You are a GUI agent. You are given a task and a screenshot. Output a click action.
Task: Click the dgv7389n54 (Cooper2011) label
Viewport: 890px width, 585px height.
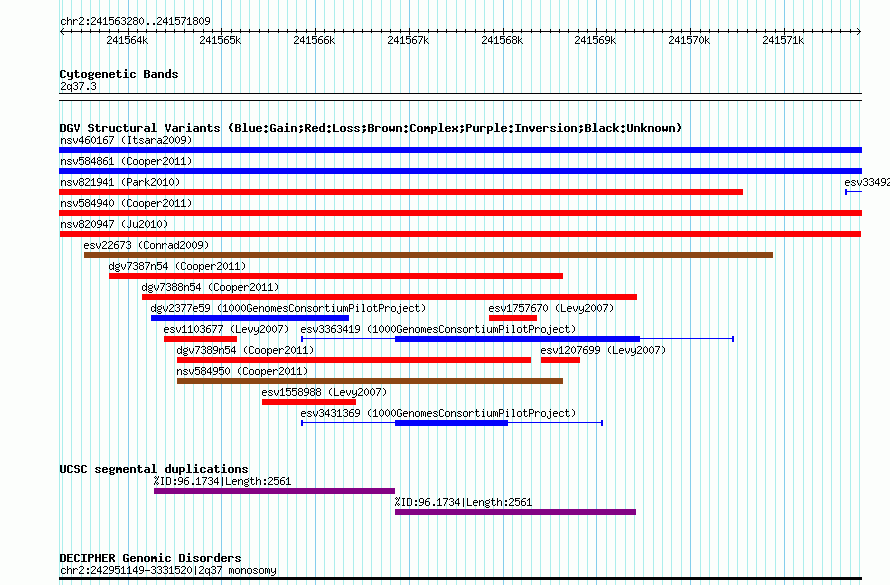point(245,350)
